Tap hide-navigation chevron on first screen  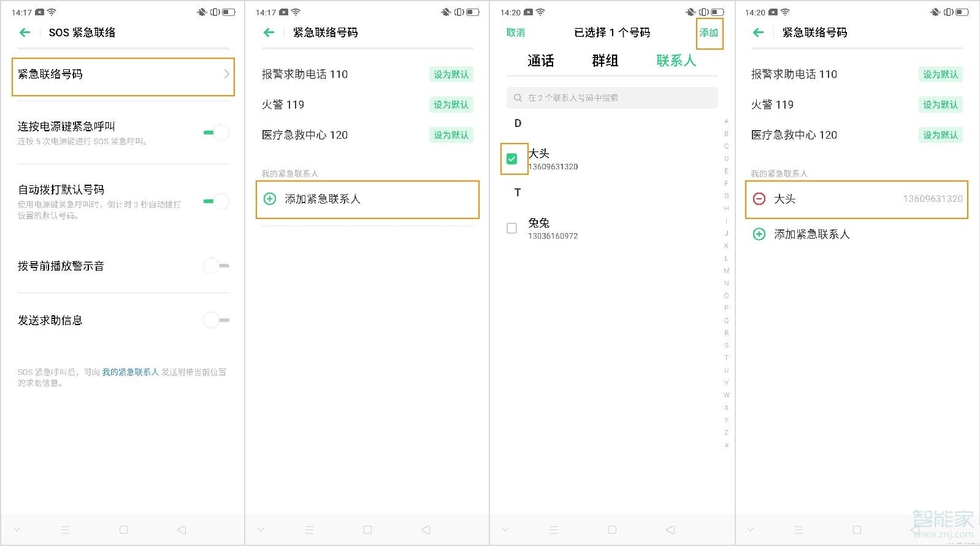point(17,529)
